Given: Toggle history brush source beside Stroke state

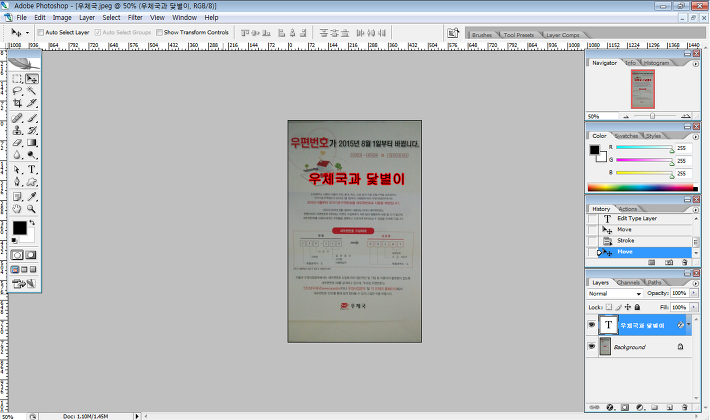Looking at the screenshot, I should tap(592, 241).
